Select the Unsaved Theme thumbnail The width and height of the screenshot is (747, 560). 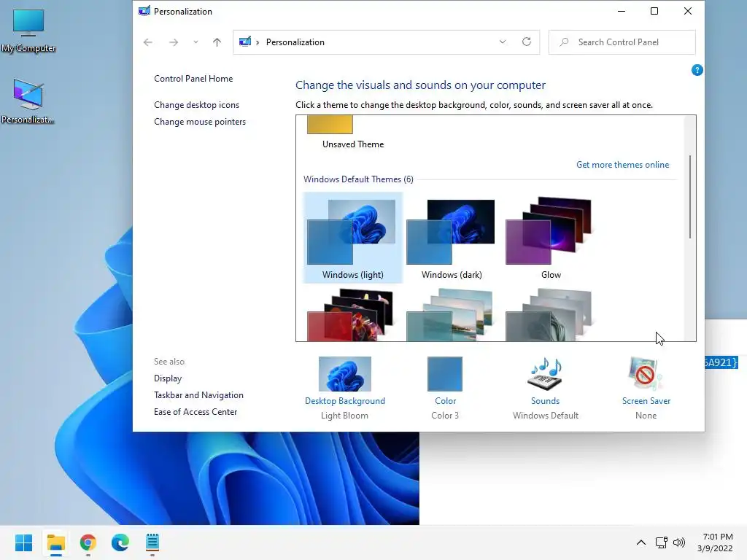(330, 125)
